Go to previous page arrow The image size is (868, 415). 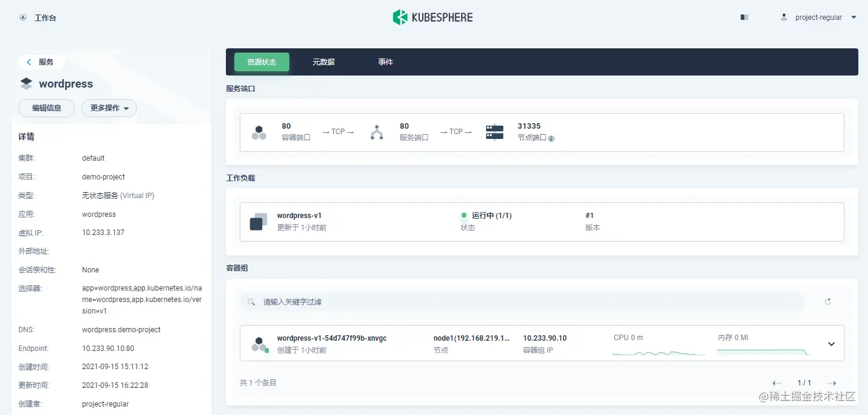pyautogui.click(x=777, y=383)
